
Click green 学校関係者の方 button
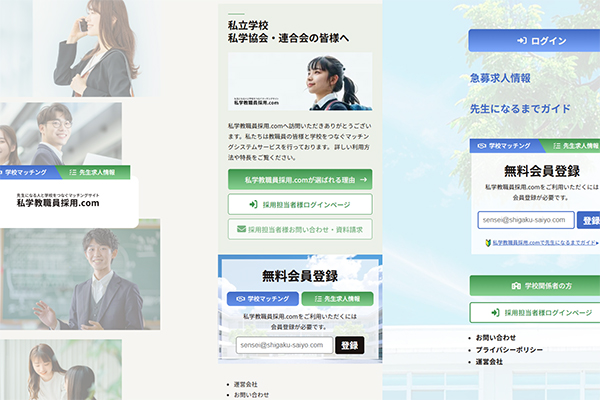click(x=535, y=286)
